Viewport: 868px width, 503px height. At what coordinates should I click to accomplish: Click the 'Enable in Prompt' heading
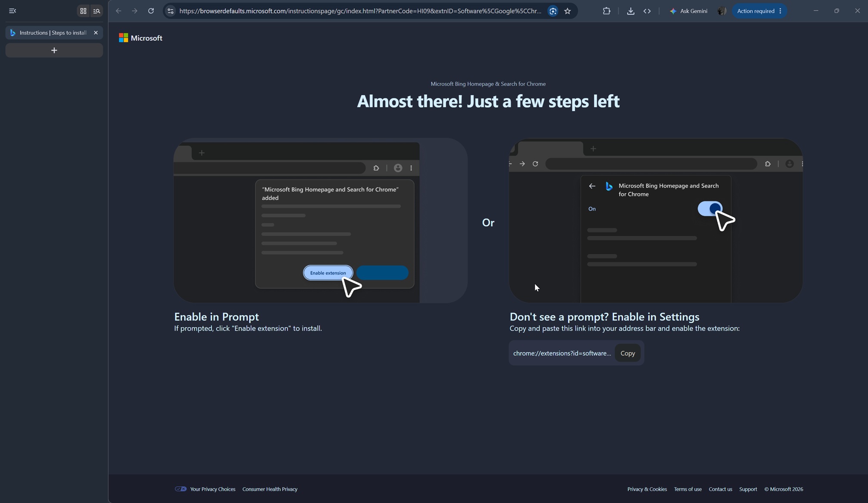(x=217, y=317)
